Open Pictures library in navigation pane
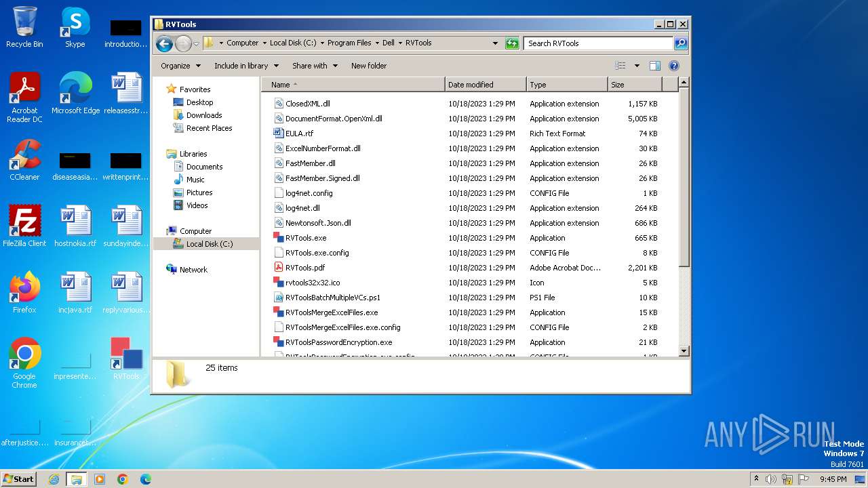 tap(199, 192)
